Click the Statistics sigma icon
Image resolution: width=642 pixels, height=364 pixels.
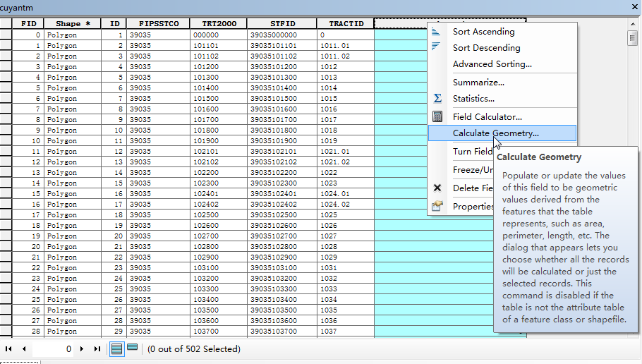(x=437, y=98)
